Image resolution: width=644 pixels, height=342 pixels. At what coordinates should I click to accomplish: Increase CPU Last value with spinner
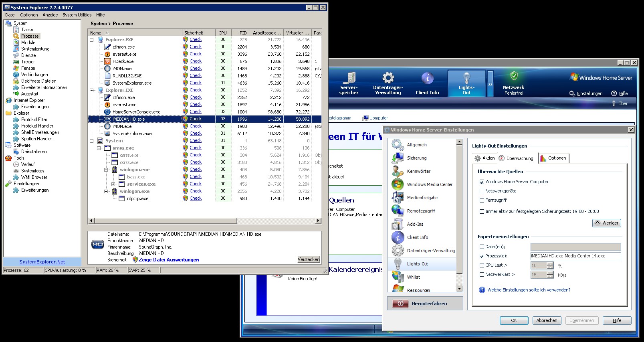(x=550, y=263)
